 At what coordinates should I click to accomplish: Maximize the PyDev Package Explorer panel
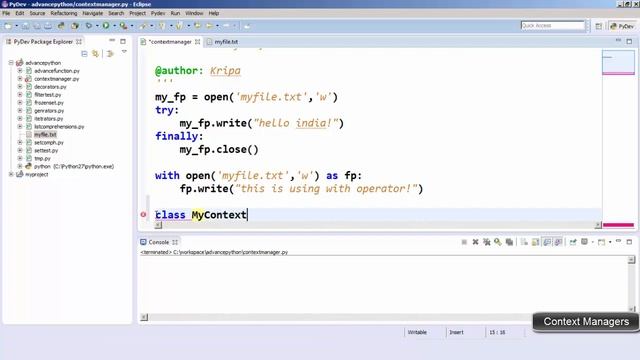coord(123,41)
